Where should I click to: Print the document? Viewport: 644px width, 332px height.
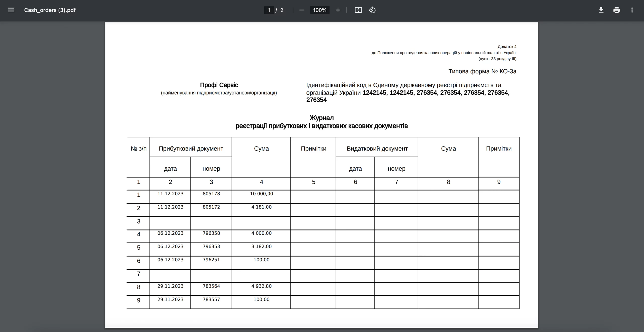[616, 10]
